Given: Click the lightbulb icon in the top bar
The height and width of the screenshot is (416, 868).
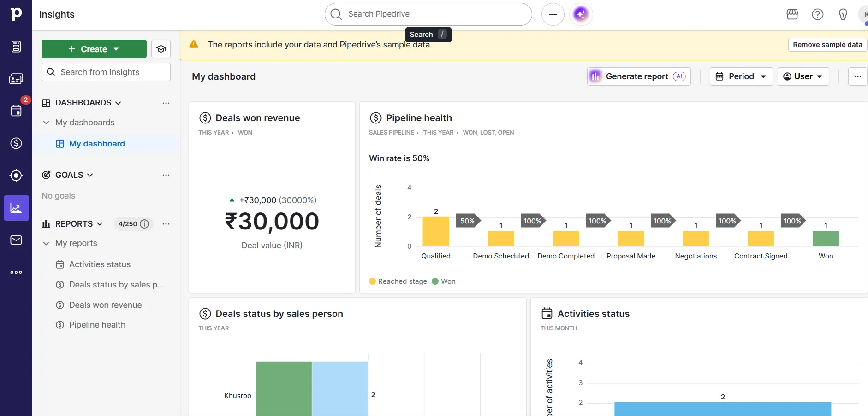Looking at the screenshot, I should tap(843, 14).
